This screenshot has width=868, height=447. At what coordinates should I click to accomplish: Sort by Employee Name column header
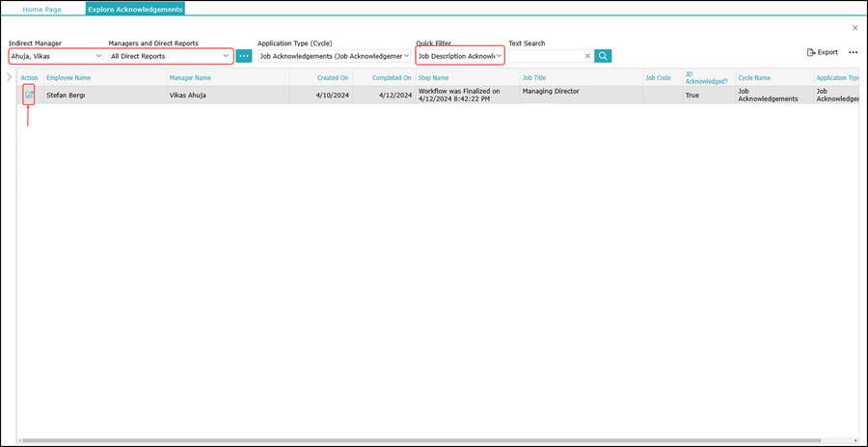coord(68,77)
